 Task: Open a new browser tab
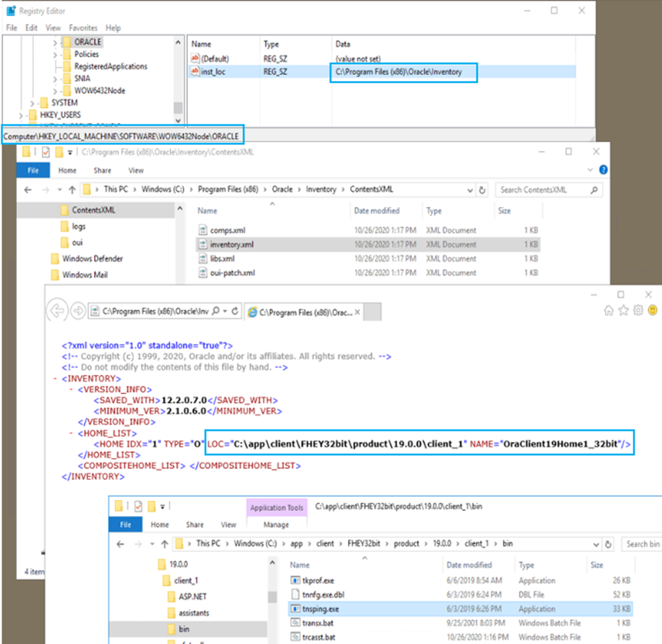pos(373,312)
